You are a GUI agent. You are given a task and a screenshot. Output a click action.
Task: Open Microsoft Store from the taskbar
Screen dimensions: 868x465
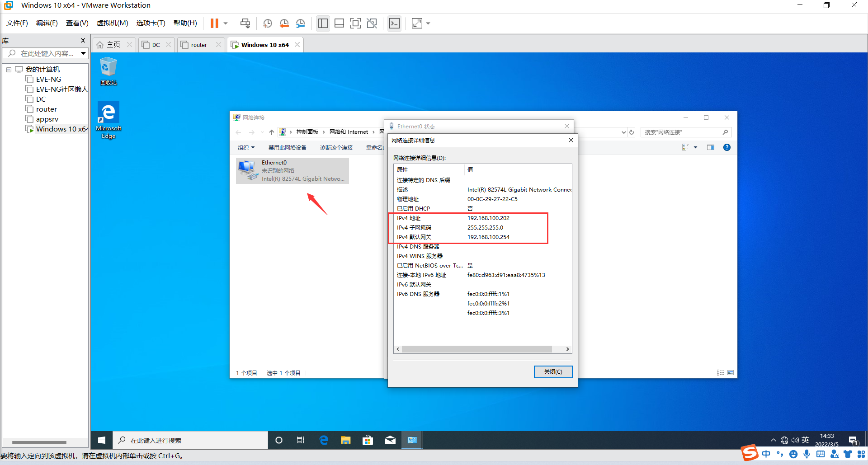[368, 440]
